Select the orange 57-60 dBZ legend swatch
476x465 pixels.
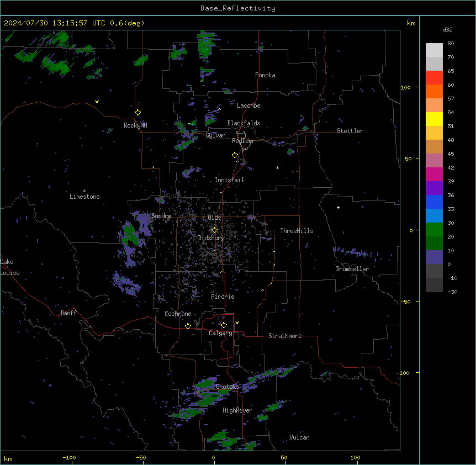coord(434,91)
